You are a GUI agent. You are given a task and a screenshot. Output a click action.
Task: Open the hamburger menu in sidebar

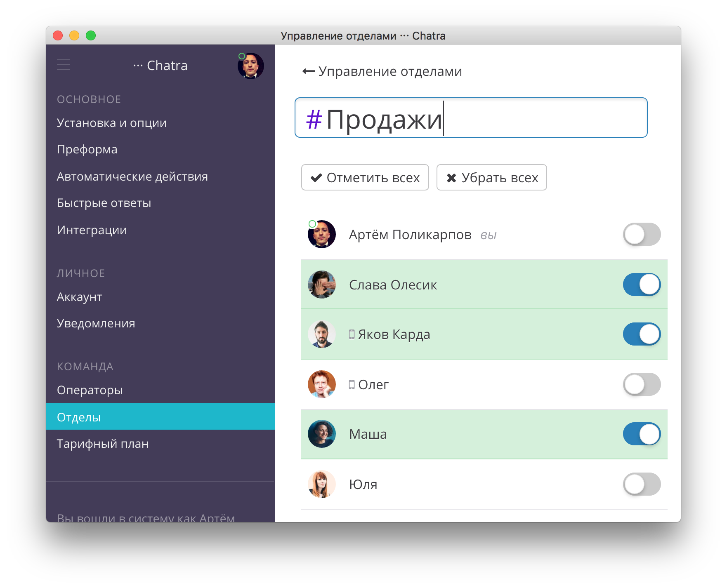point(64,65)
